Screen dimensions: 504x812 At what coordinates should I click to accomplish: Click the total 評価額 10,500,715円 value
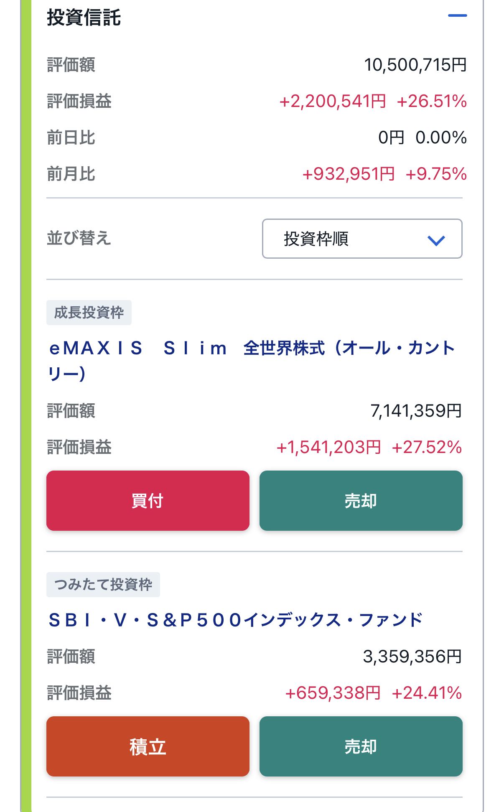point(415,65)
